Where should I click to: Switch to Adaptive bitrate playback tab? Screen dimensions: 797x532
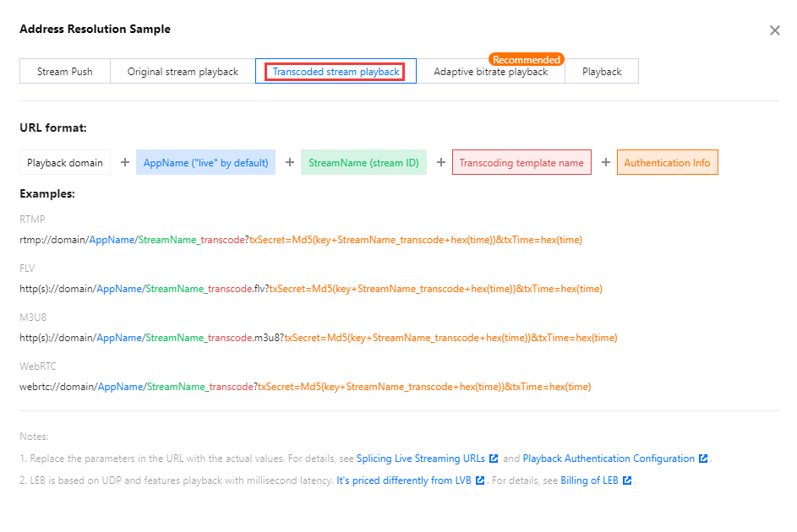[490, 72]
